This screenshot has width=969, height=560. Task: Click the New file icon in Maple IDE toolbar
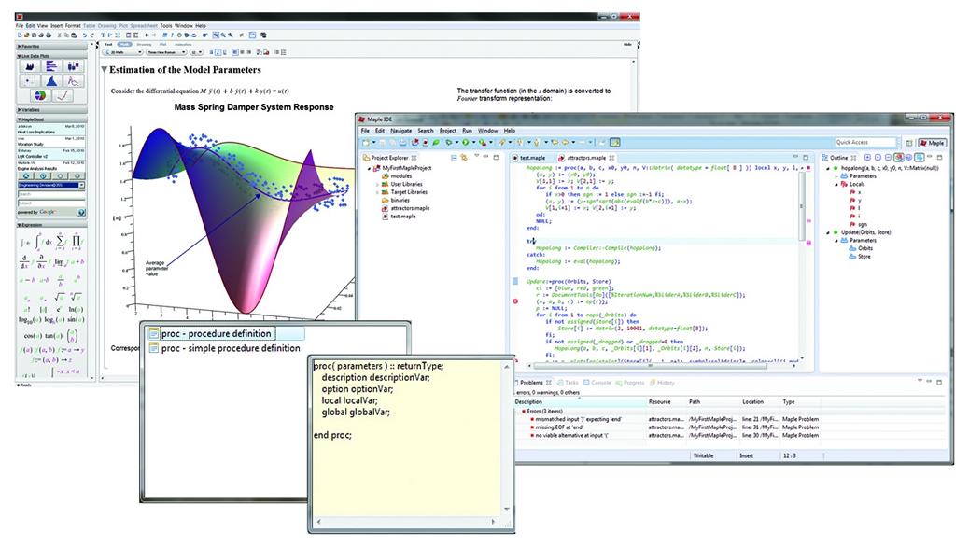367,143
